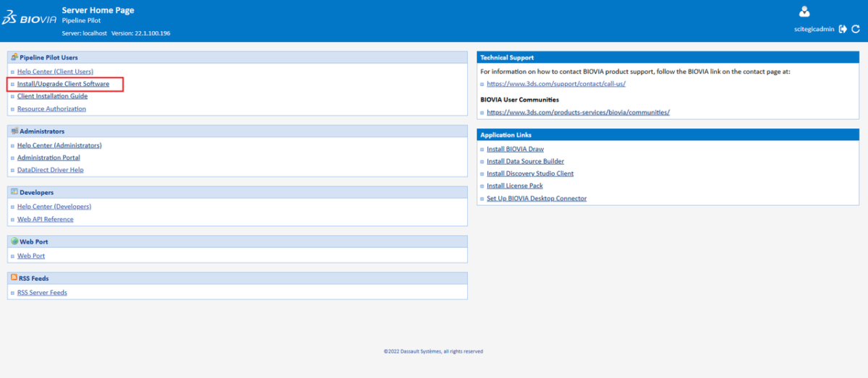Image resolution: width=868 pixels, height=378 pixels.
Task: Click 'Pipeline Pilot' subtitle under the title
Action: point(81,21)
